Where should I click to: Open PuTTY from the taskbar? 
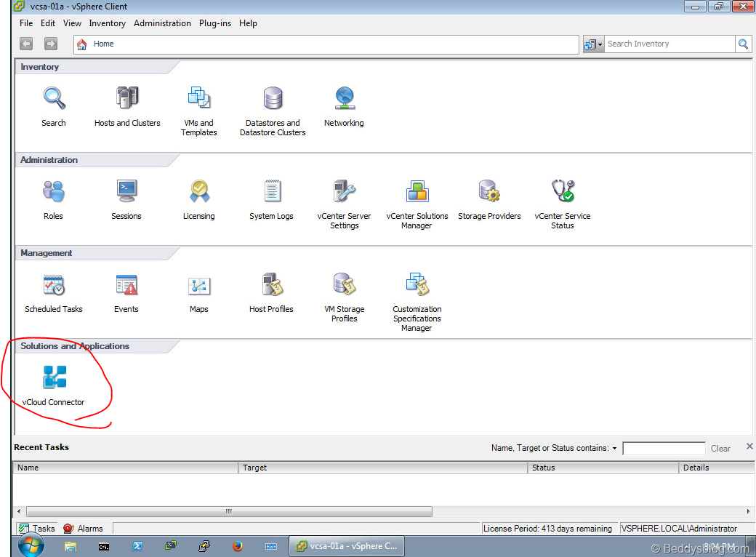point(204,546)
